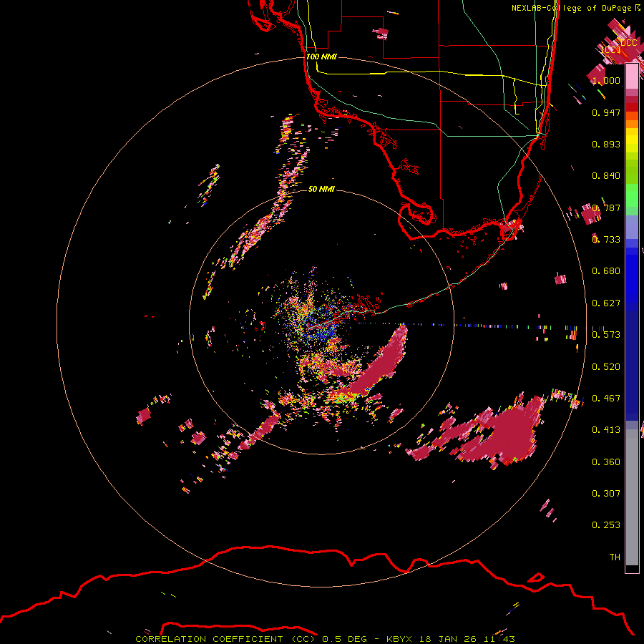Image resolution: width=644 pixels, height=644 pixels.
Task: Select the 1.000 value on color scale
Action: pos(606,80)
